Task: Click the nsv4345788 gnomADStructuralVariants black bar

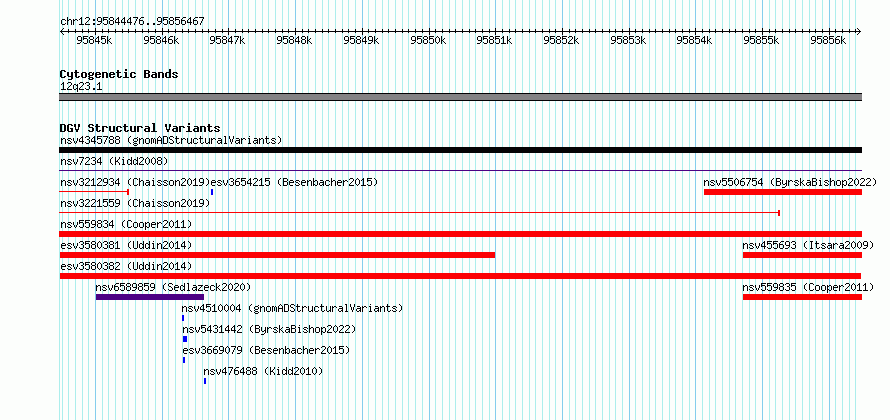Action: coord(460,150)
